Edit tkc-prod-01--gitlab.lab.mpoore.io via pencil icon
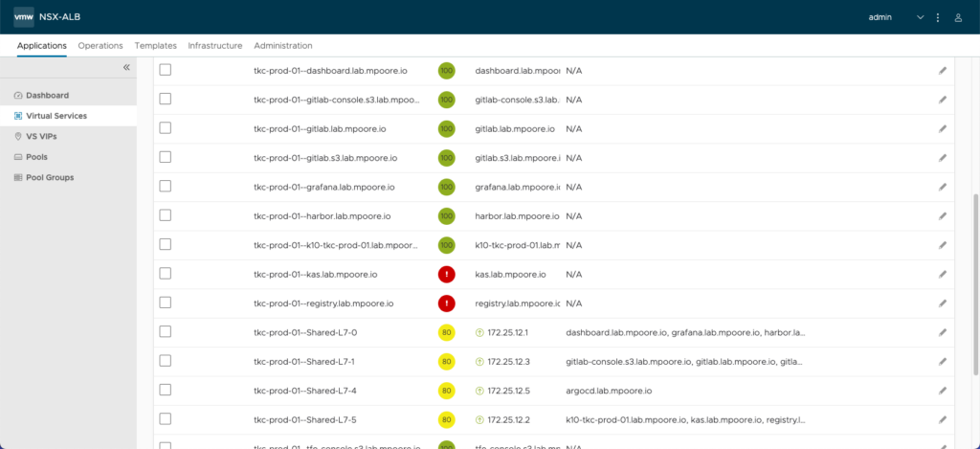980x449 pixels. coord(943,129)
